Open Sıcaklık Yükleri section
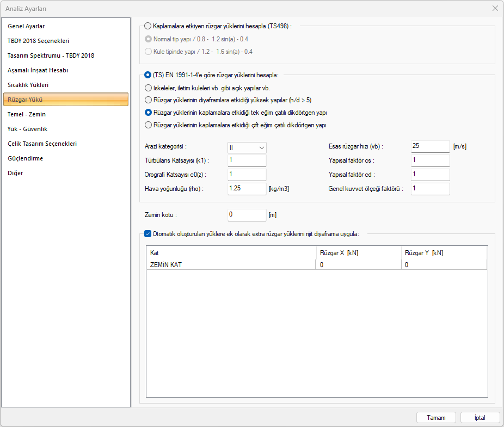The width and height of the screenshot is (504, 427). pos(28,85)
